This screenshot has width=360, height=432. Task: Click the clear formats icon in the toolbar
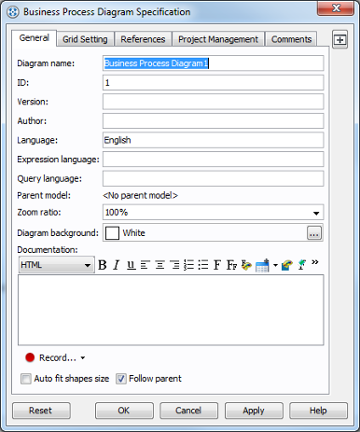coord(302,265)
